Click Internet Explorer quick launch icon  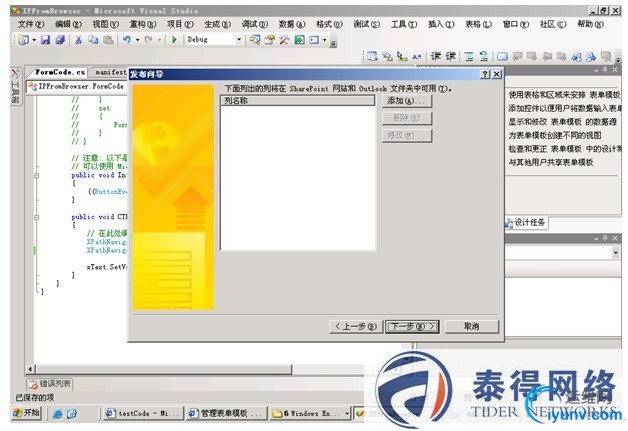point(57,414)
